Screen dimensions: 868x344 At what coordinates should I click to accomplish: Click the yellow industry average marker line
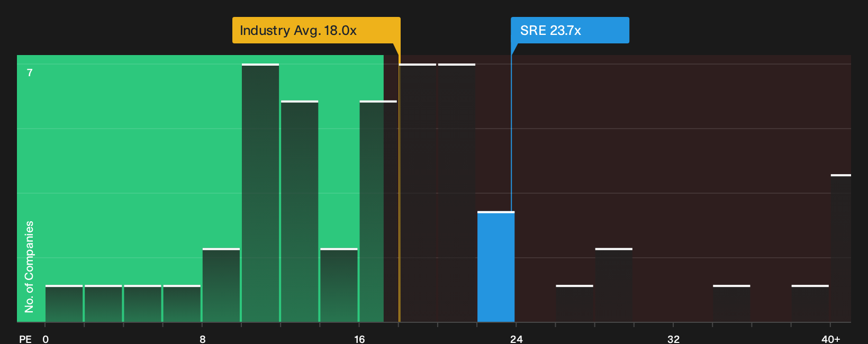click(x=400, y=183)
